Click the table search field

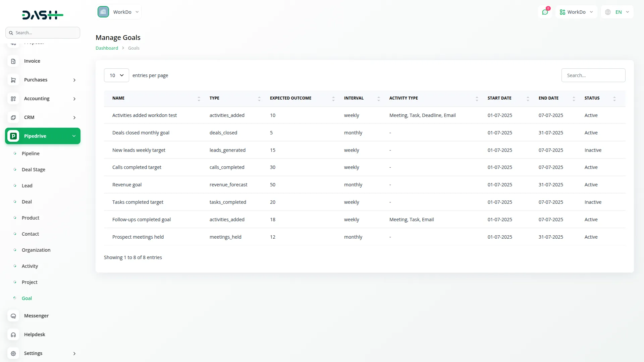593,75
